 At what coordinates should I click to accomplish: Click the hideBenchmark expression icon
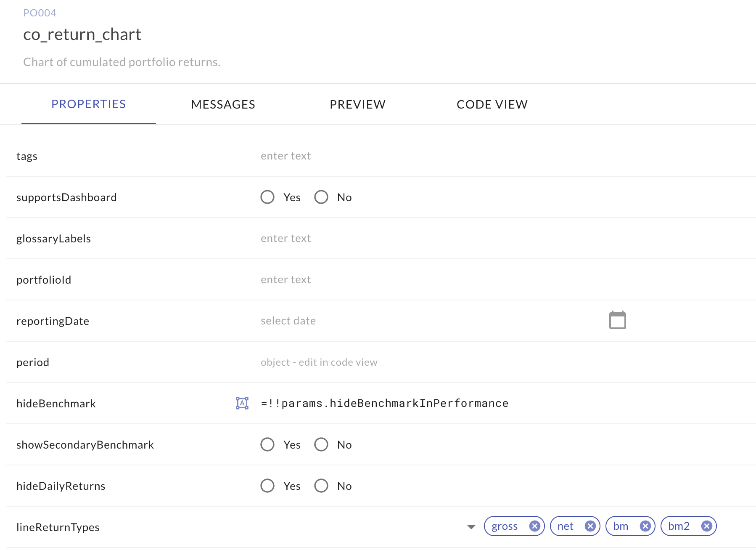(242, 403)
